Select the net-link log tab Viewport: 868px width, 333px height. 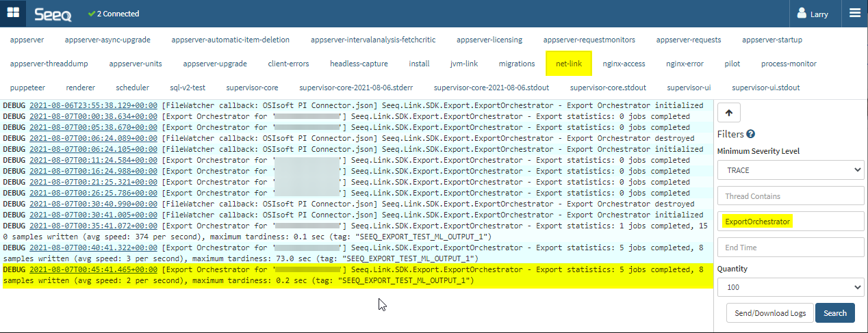point(569,64)
